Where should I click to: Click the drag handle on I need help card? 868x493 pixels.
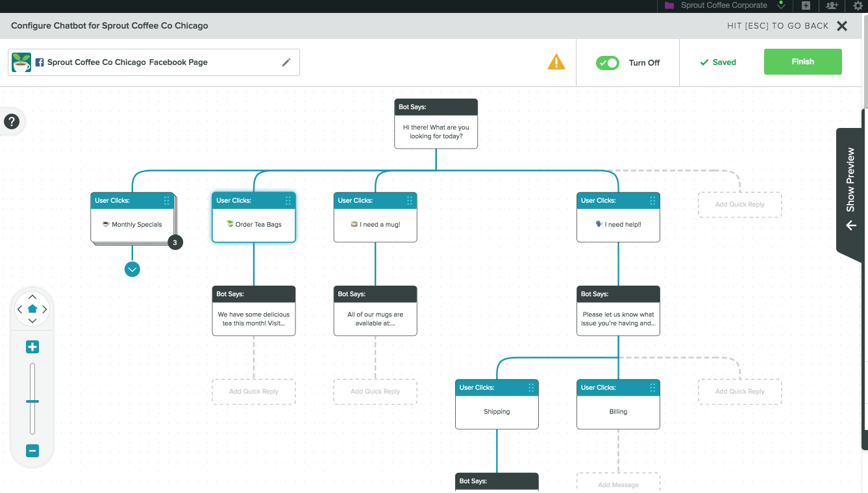[x=652, y=201]
